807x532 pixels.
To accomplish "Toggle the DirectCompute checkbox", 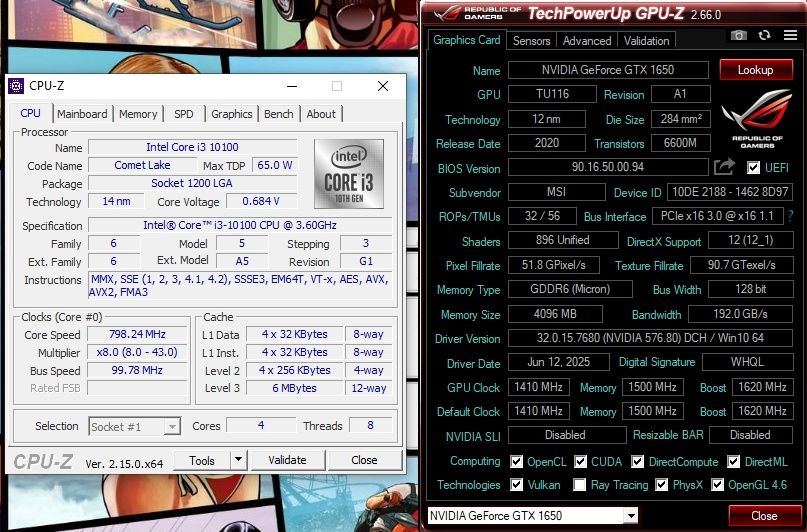I will 637,462.
